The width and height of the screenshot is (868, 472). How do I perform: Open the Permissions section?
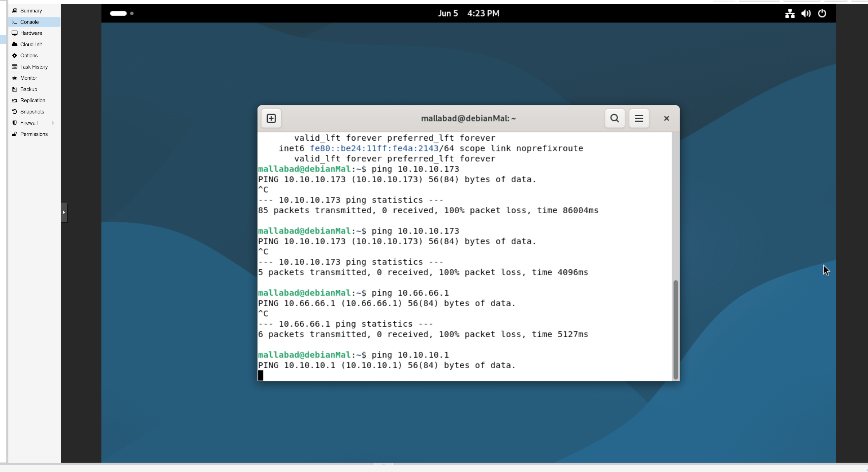tap(34, 134)
